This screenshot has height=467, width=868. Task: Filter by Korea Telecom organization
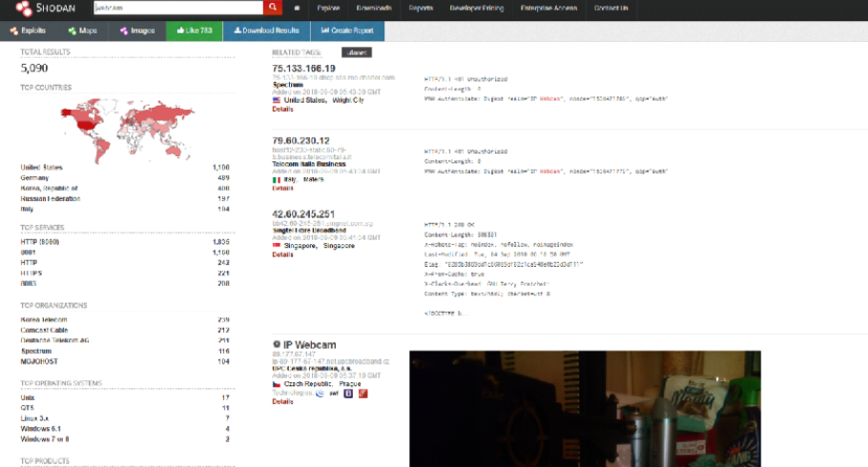[44, 320]
